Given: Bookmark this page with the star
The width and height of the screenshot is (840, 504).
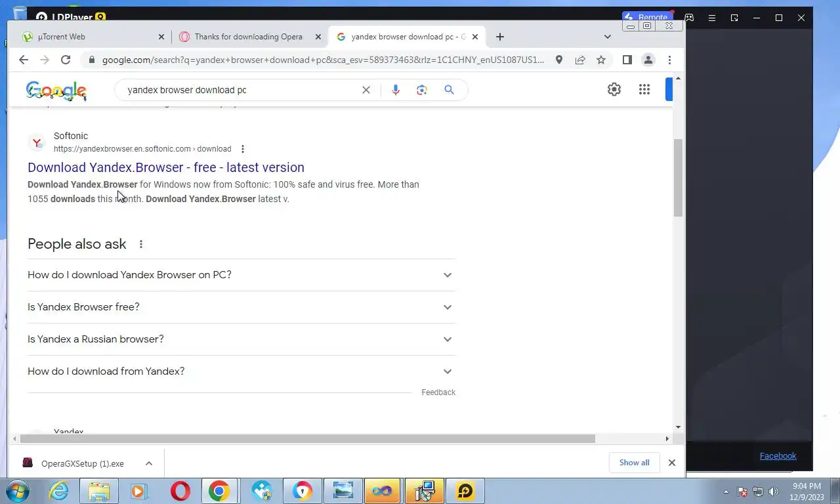Looking at the screenshot, I should tap(601, 60).
